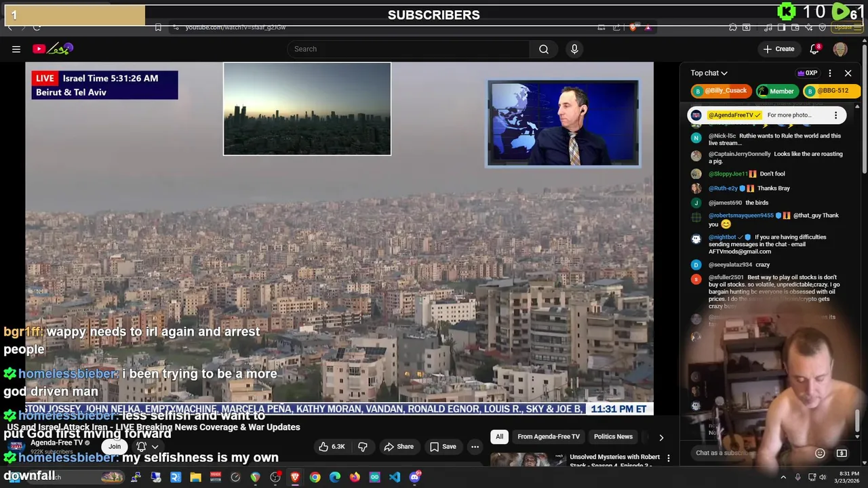Reload the page with browser refresh icon
Image resolution: width=868 pixels, height=488 pixels.
37,27
